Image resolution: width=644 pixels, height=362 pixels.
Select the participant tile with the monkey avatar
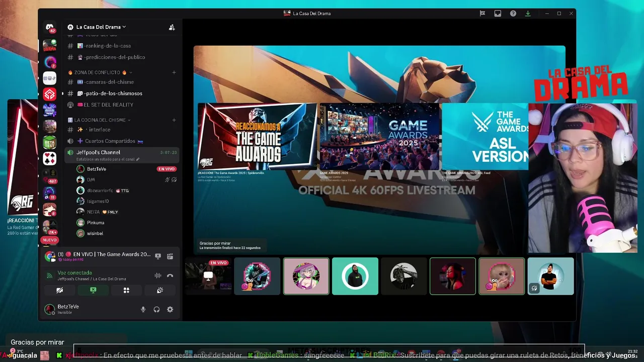502,276
